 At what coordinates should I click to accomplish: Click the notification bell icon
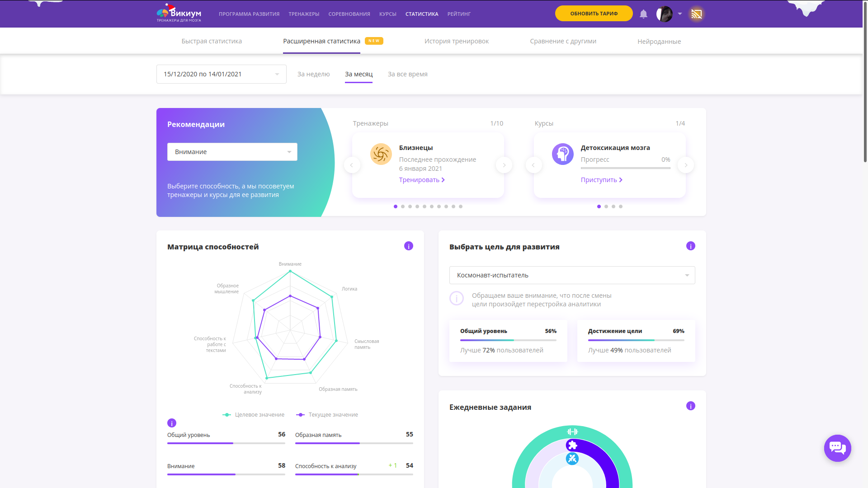[643, 14]
